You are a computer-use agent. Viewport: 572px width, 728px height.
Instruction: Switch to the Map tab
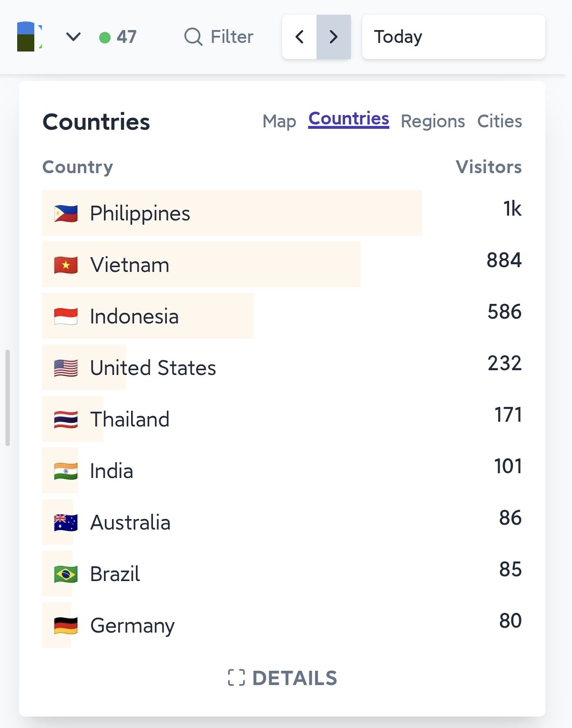[x=279, y=121]
